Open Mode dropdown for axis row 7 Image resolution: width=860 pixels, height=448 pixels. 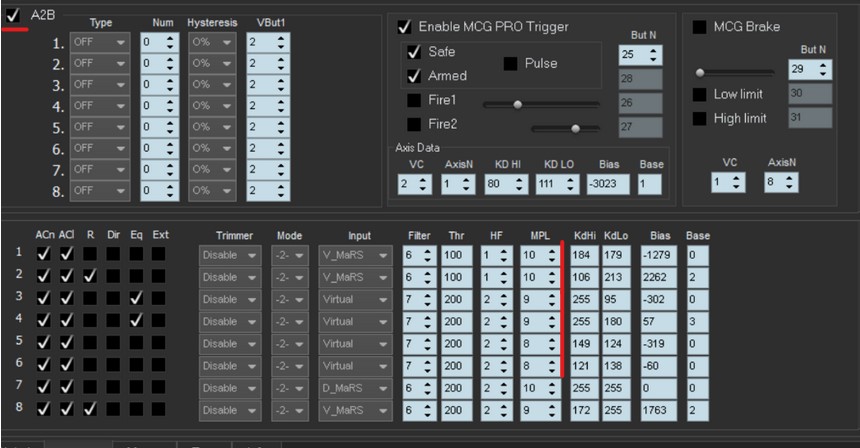tap(290, 388)
